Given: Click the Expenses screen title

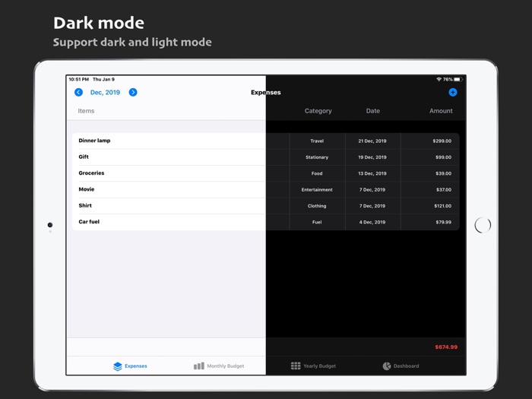Looking at the screenshot, I should click(266, 92).
